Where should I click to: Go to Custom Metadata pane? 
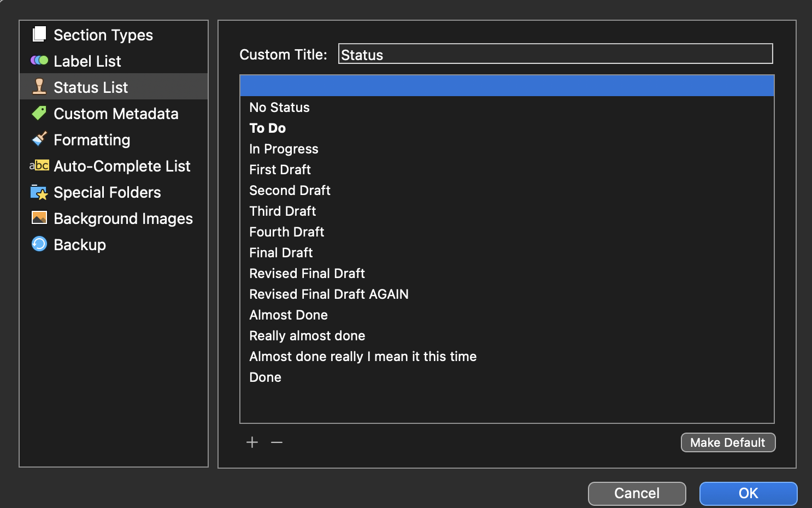[x=114, y=113]
